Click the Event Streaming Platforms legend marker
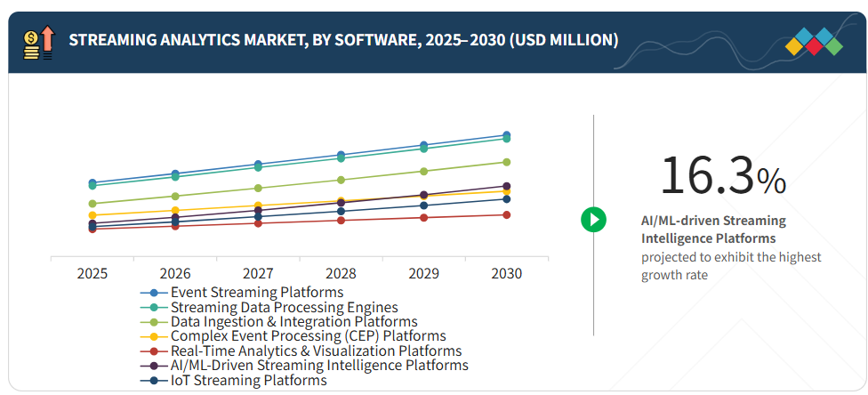The width and height of the screenshot is (868, 395). (154, 293)
